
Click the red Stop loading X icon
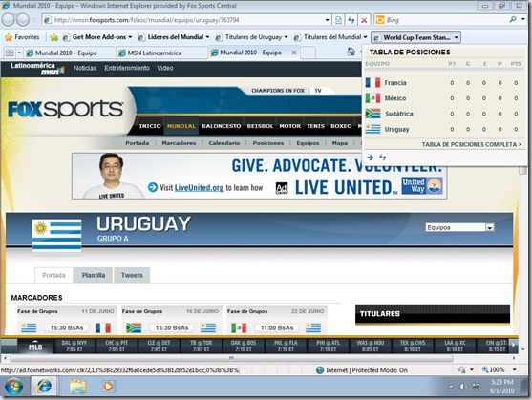pyautogui.click(x=364, y=20)
